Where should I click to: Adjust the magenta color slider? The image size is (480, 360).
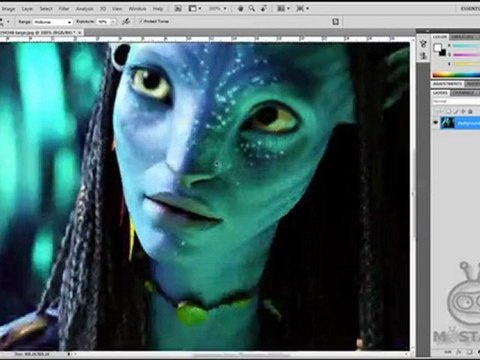[466, 55]
